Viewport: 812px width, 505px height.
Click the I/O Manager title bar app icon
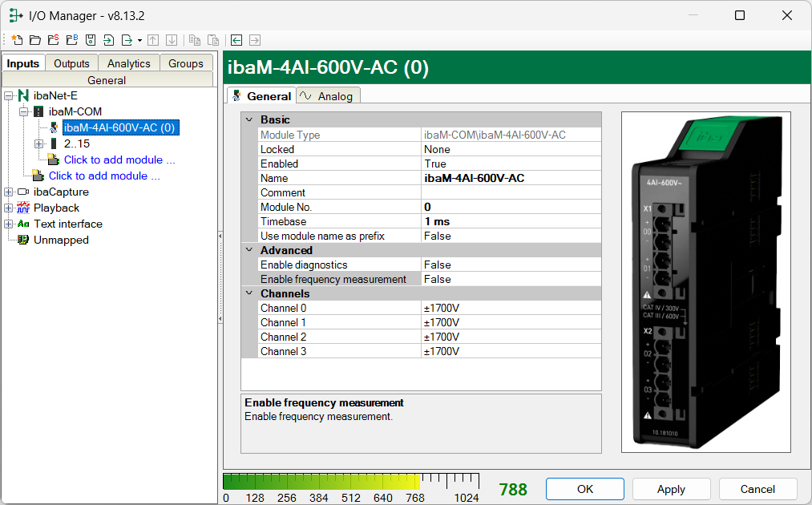pos(16,15)
